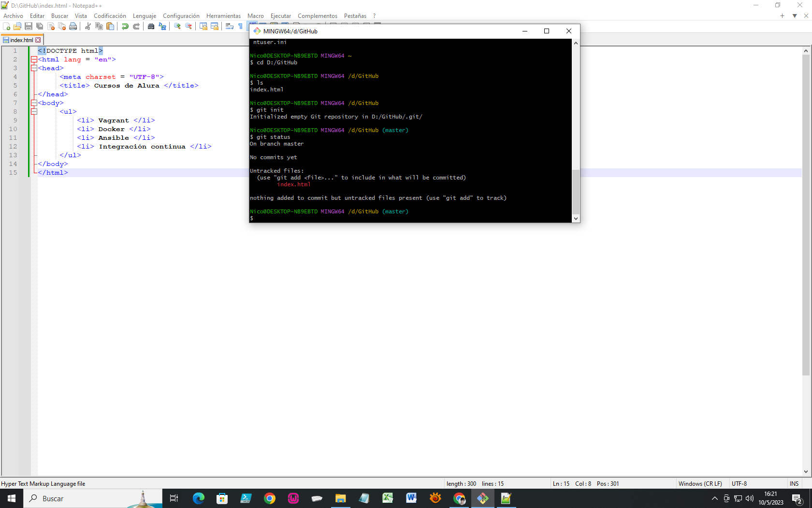Collapse the body tag fold marker
This screenshot has width=812, height=508.
click(x=34, y=103)
